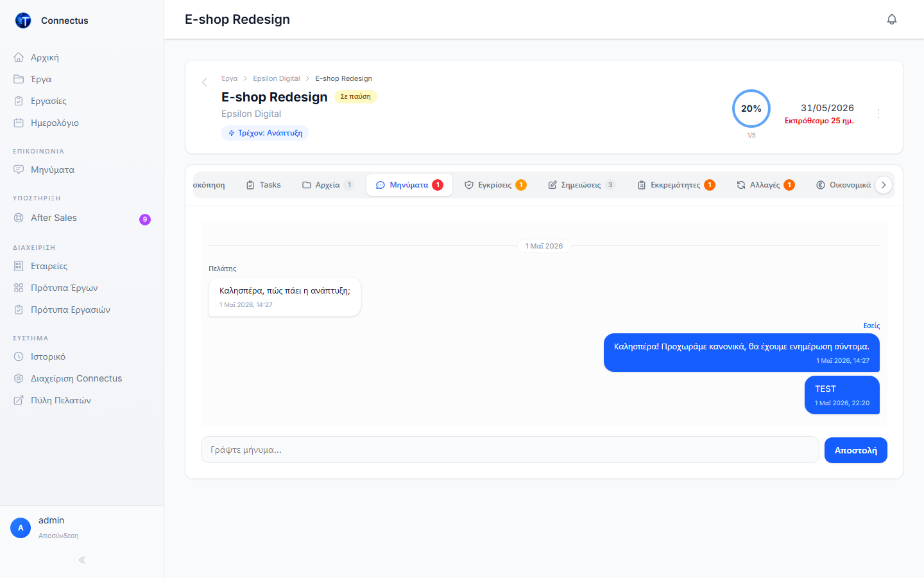
Task: Open the three-dot project options menu
Action: coord(878,113)
